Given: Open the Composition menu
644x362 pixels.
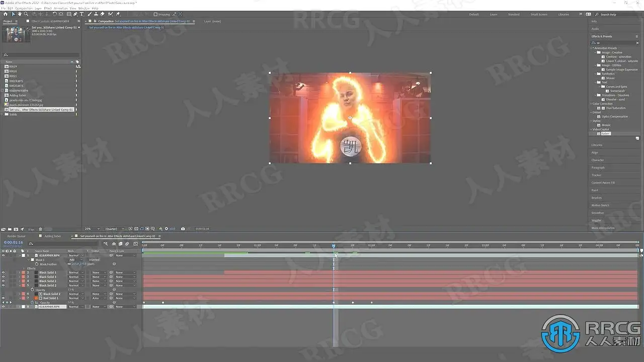Looking at the screenshot, I should click(x=24, y=9).
